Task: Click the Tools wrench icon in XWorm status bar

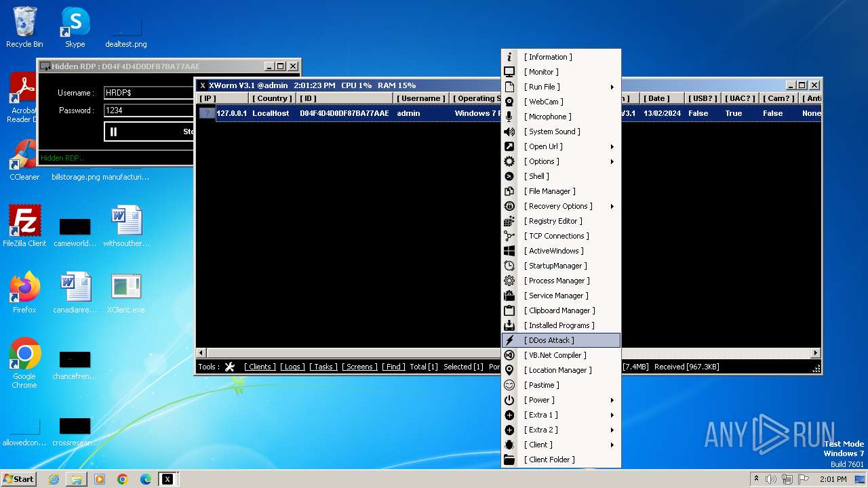Action: point(230,367)
